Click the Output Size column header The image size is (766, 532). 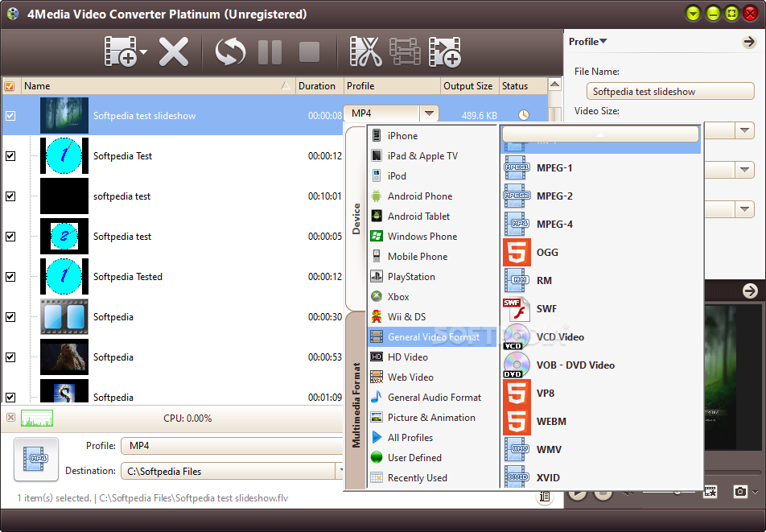469,86
